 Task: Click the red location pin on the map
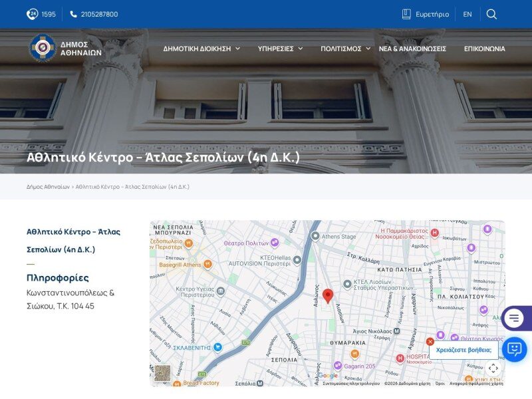pos(328,296)
